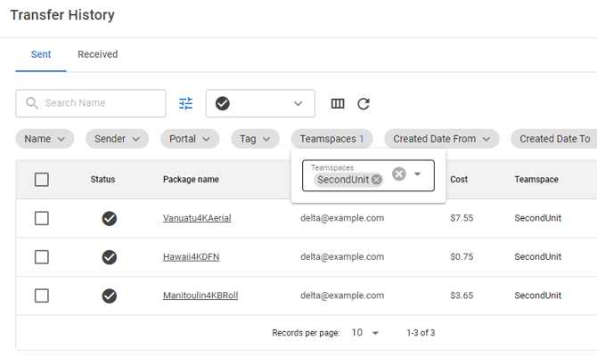Screen dimensions: 597x364
Task: Click SecondUnit teamspace cell in Hawaii4KDFN row
Action: click(537, 256)
